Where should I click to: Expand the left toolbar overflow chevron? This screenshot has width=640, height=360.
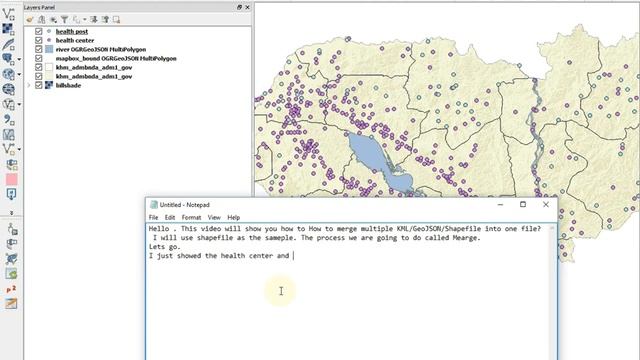pyautogui.click(x=11, y=213)
